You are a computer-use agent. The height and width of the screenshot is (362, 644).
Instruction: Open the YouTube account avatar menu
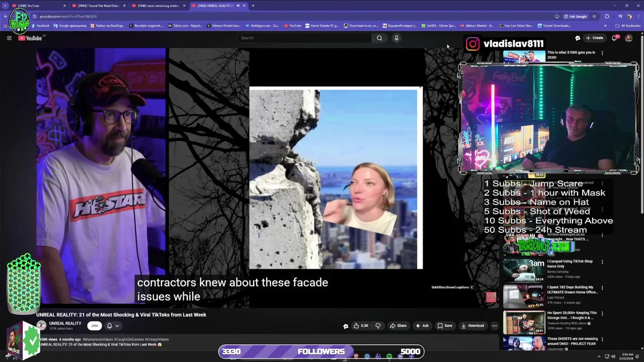628,38
